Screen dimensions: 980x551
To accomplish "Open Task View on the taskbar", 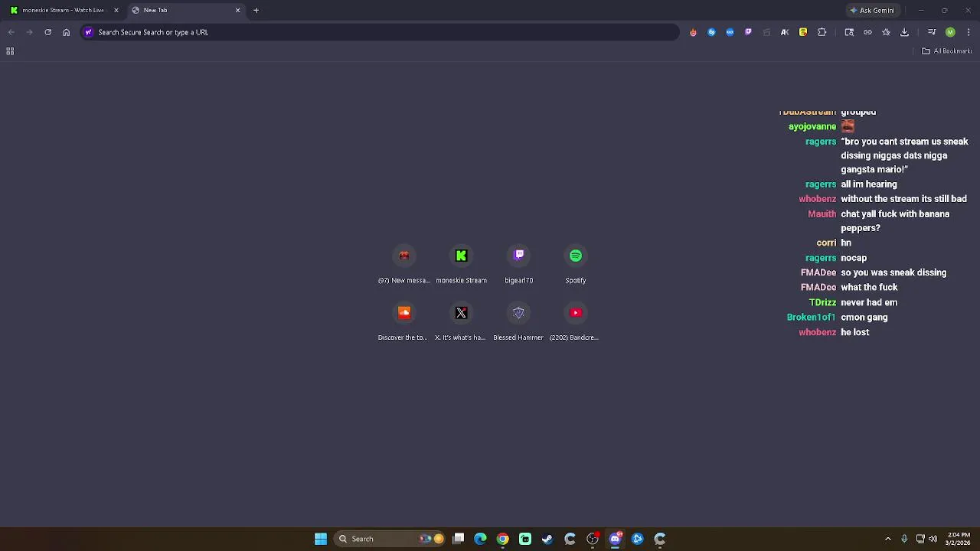I will [x=458, y=539].
